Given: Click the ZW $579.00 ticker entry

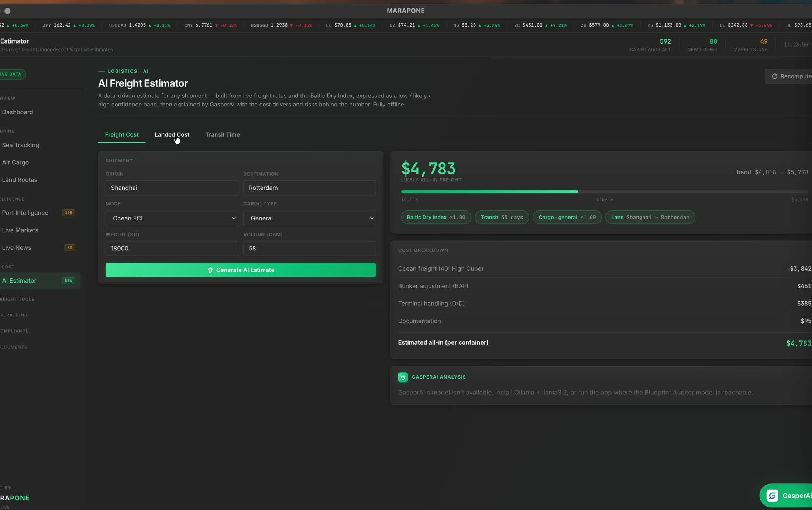Looking at the screenshot, I should [607, 25].
